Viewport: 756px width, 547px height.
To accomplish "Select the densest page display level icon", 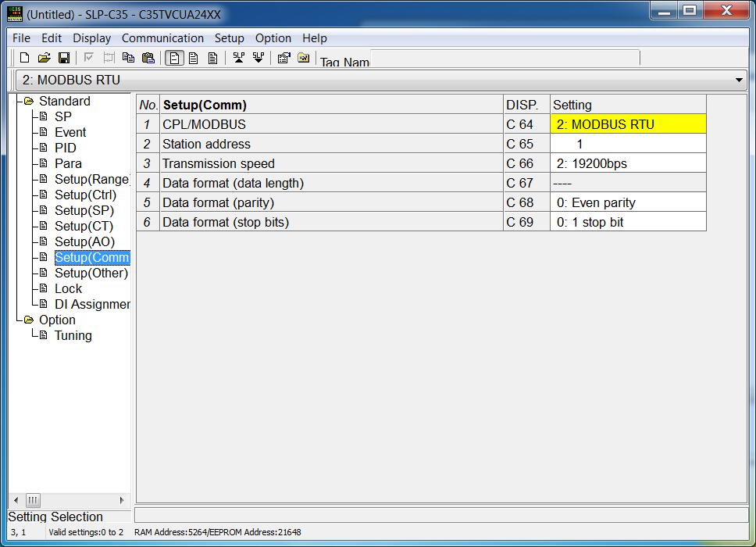I will pyautogui.click(x=212, y=59).
